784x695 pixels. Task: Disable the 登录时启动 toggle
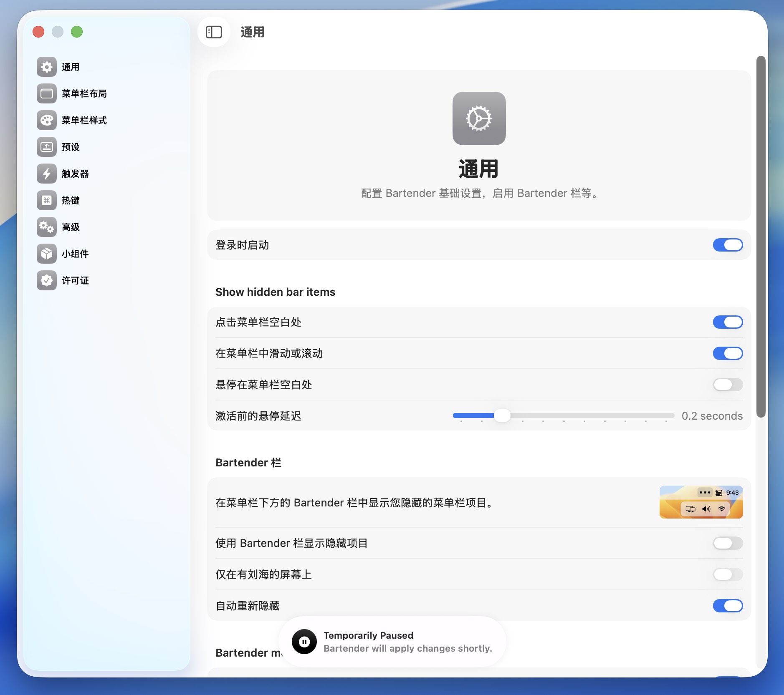(727, 245)
